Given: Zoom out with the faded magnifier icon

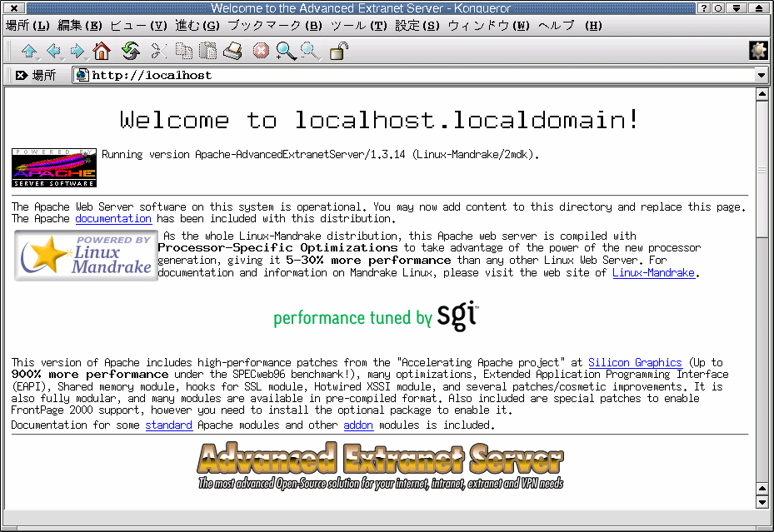Looking at the screenshot, I should point(310,51).
